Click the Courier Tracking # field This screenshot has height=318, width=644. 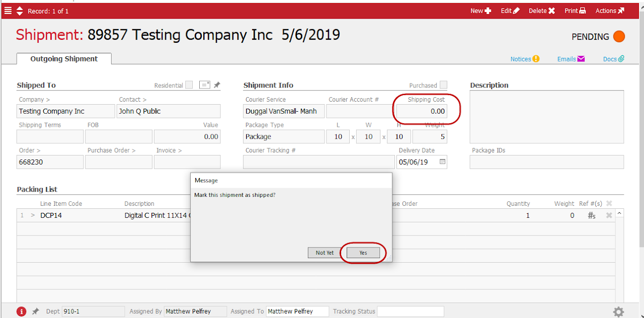319,162
